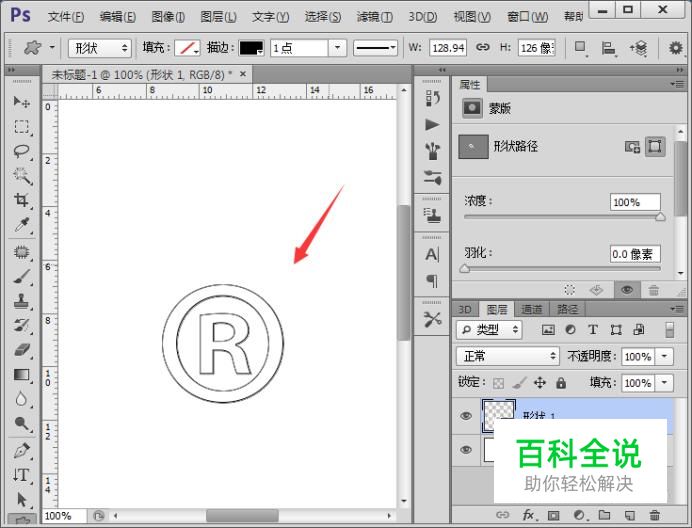Viewport: 692px width, 528px height.
Task: Switch to the 通道 tab
Action: 532,310
